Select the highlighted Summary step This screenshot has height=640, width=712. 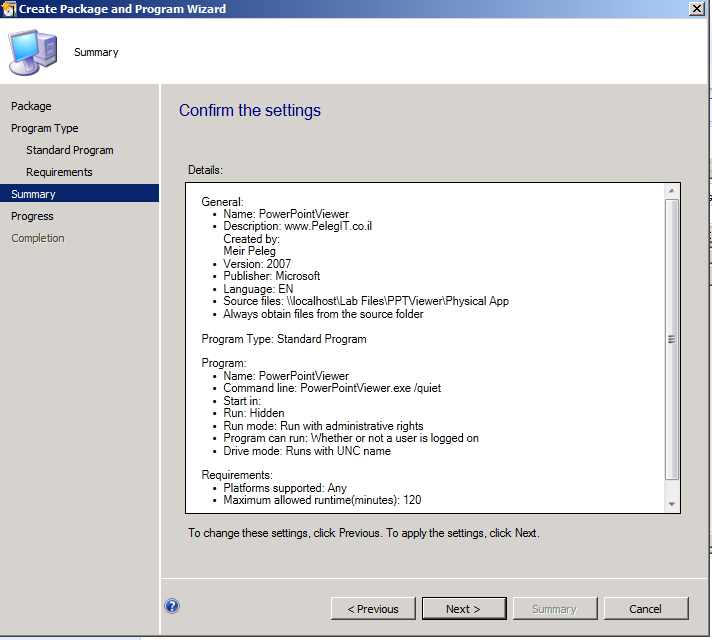79,194
